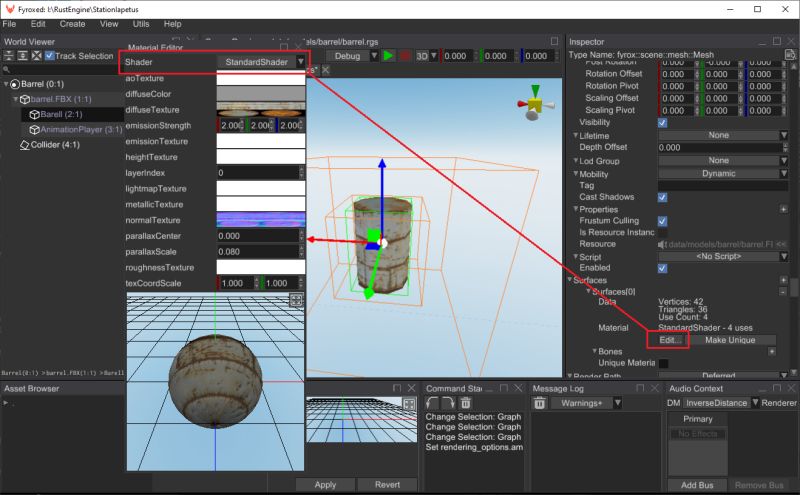Toggle the Unique Material checkbox
This screenshot has height=495, width=800.
pos(663,363)
